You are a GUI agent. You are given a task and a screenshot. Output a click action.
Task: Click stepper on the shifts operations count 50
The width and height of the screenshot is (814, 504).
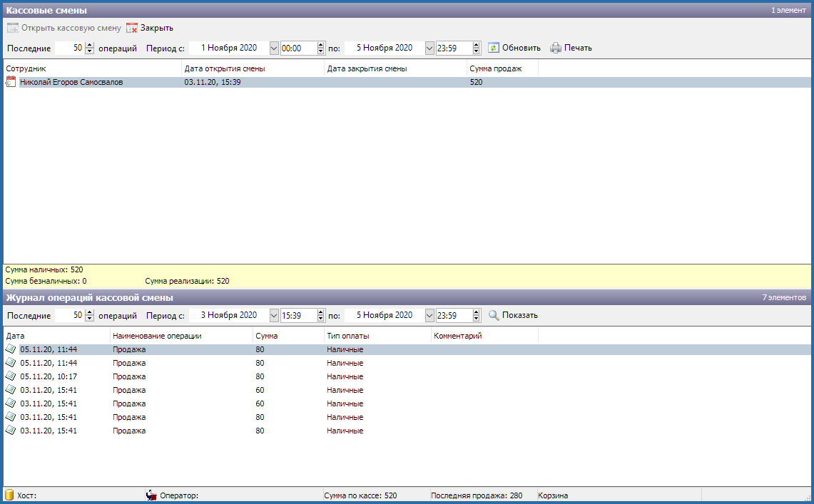point(89,48)
